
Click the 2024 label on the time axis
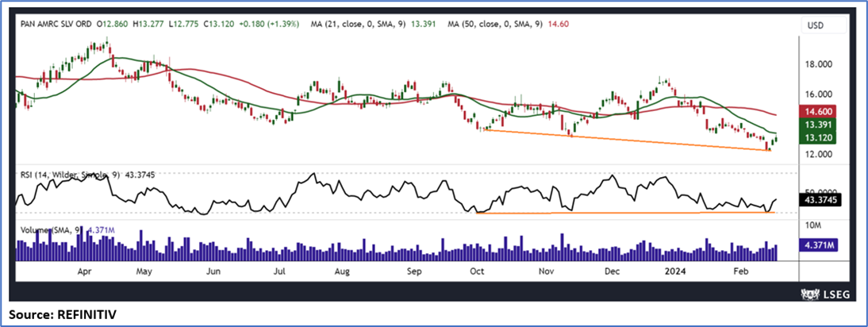click(x=675, y=271)
